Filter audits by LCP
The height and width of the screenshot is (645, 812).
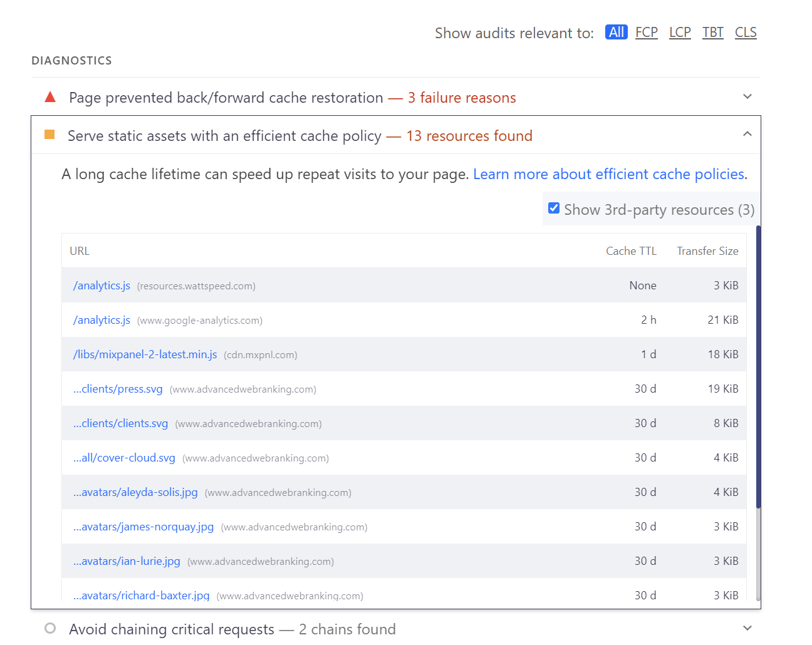pyautogui.click(x=680, y=32)
